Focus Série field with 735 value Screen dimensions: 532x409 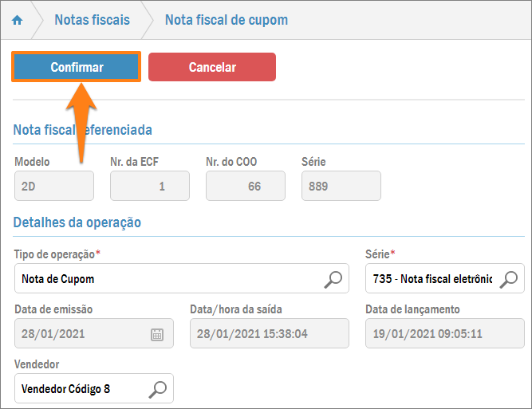tap(431, 279)
